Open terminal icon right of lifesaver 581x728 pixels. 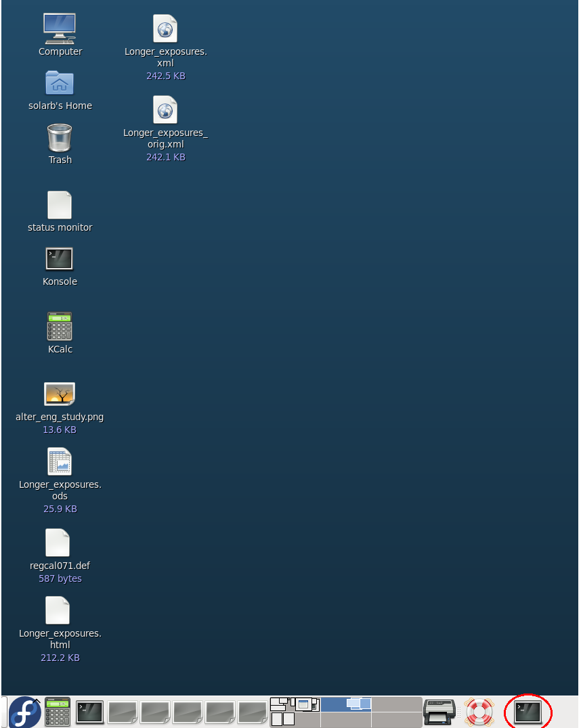pyautogui.click(x=528, y=712)
